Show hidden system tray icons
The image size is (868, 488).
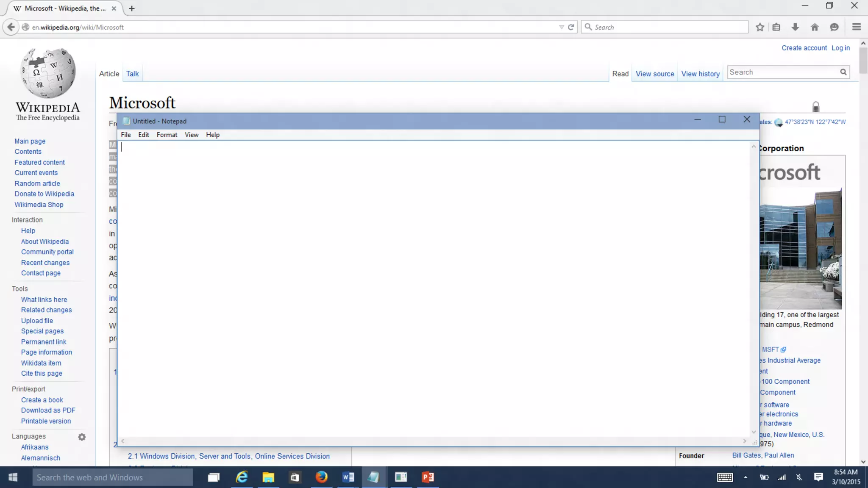click(746, 477)
